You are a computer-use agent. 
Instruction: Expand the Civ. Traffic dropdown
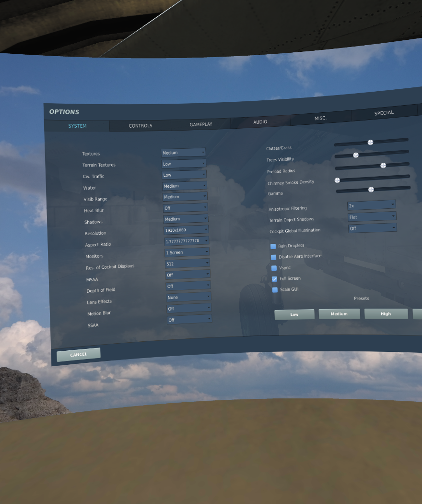184,175
